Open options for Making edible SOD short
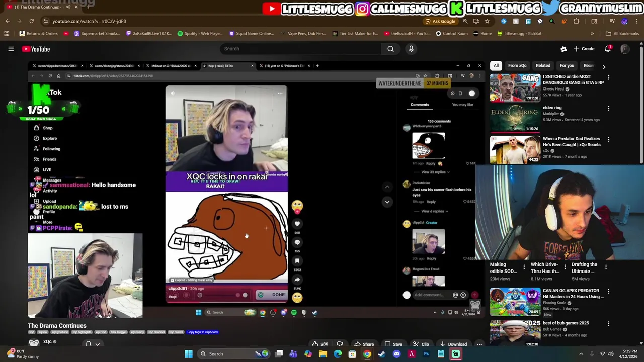 click(x=524, y=267)
